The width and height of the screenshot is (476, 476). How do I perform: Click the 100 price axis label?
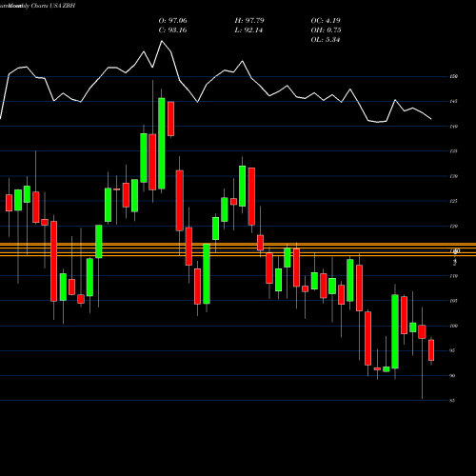click(x=454, y=326)
